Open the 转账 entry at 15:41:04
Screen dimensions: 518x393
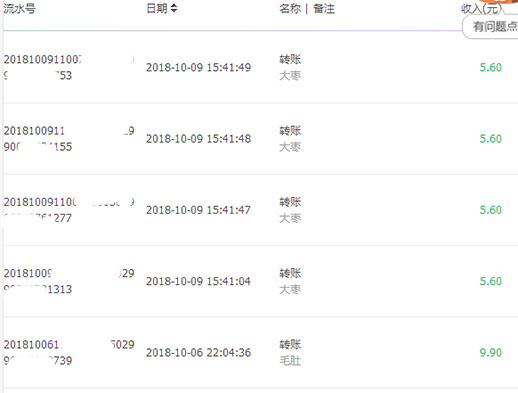(290, 273)
